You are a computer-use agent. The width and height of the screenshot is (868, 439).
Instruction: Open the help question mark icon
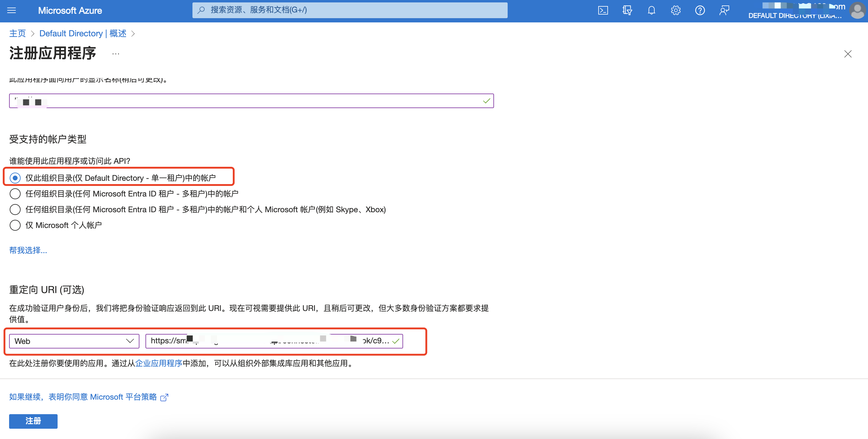(700, 10)
